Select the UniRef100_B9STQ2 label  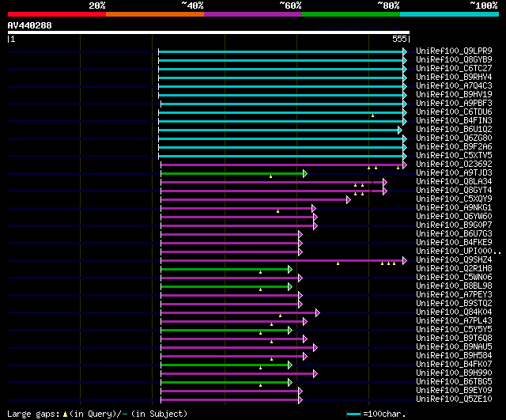454,304
